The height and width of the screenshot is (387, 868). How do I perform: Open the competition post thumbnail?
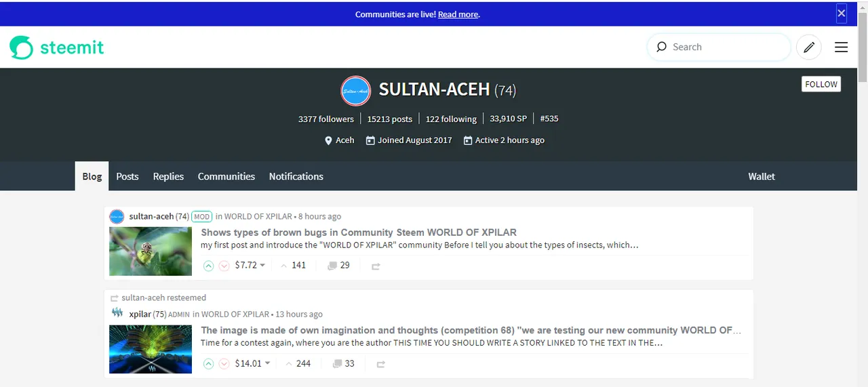pyautogui.click(x=151, y=349)
